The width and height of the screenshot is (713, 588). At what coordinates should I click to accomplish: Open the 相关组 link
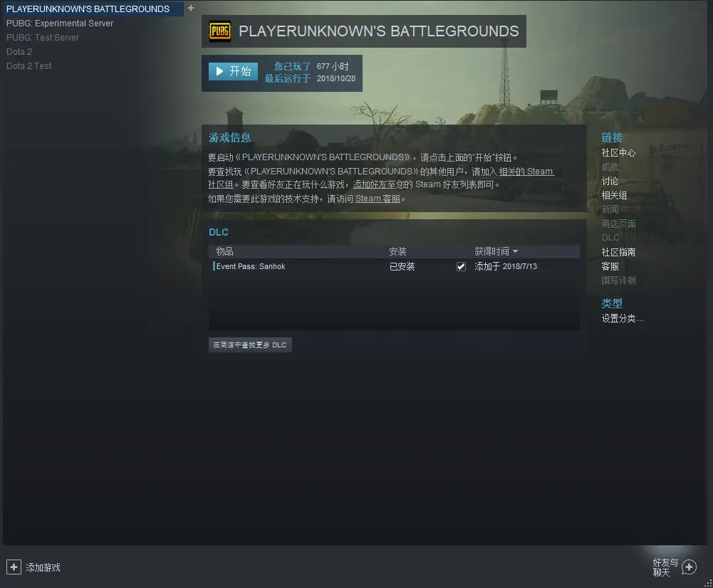614,195
